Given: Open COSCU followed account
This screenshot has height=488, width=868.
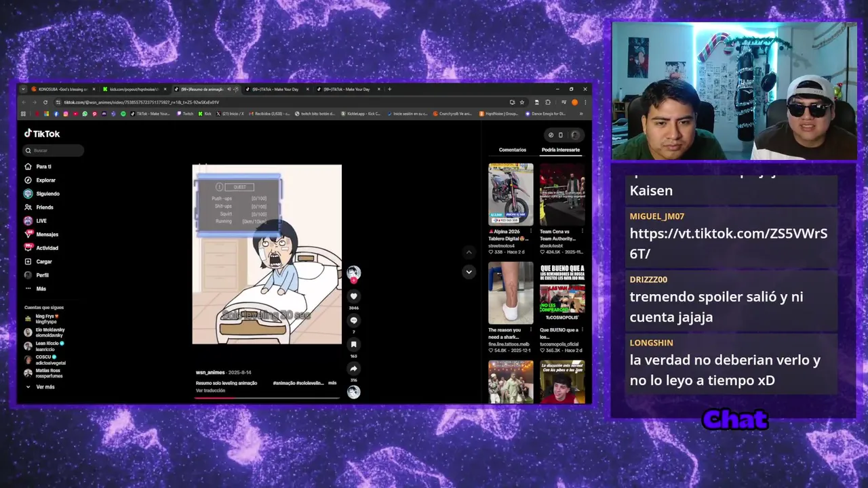Looking at the screenshot, I should [x=45, y=360].
